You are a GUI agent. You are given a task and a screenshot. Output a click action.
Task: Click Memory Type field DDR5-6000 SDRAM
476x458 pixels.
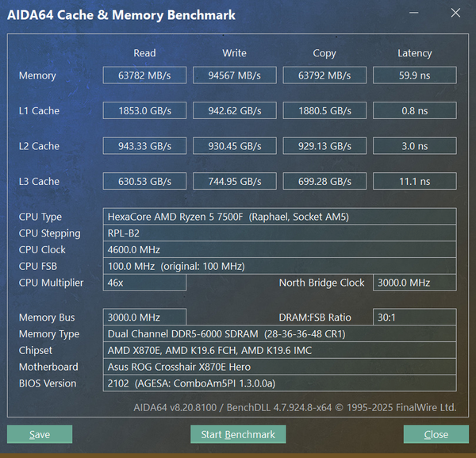coord(279,334)
